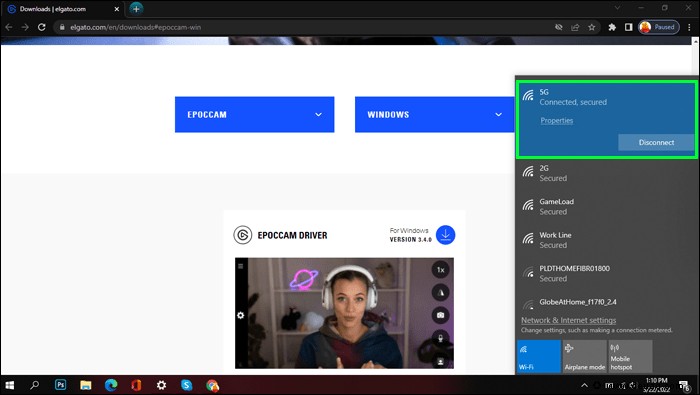Toggle Airplane mode tile

pos(584,356)
